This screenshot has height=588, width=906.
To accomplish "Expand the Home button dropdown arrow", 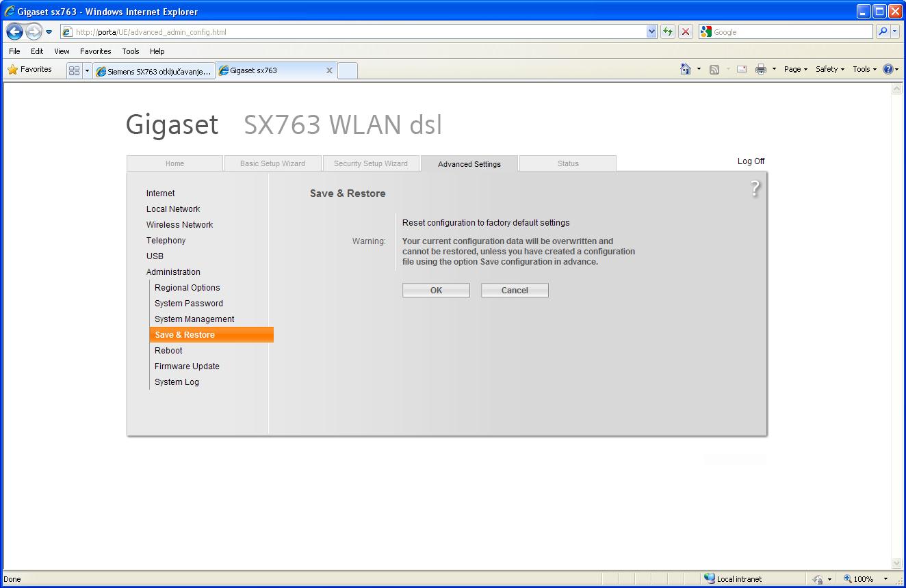I will pos(699,69).
